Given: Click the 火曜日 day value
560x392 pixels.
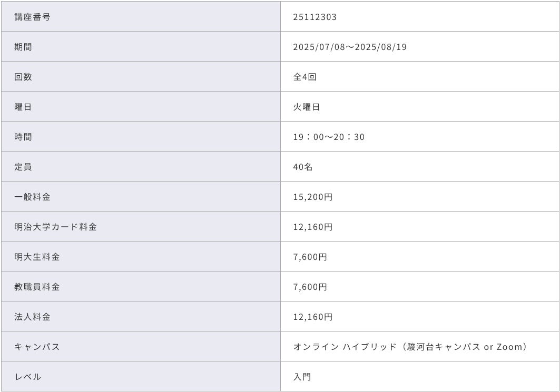Looking at the screenshot, I should [x=306, y=107].
